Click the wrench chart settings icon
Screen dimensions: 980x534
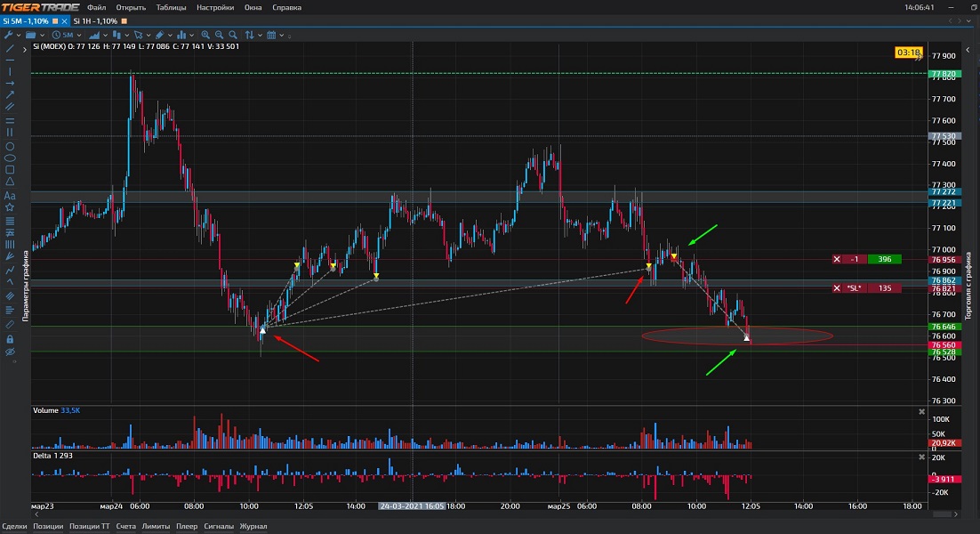8,35
